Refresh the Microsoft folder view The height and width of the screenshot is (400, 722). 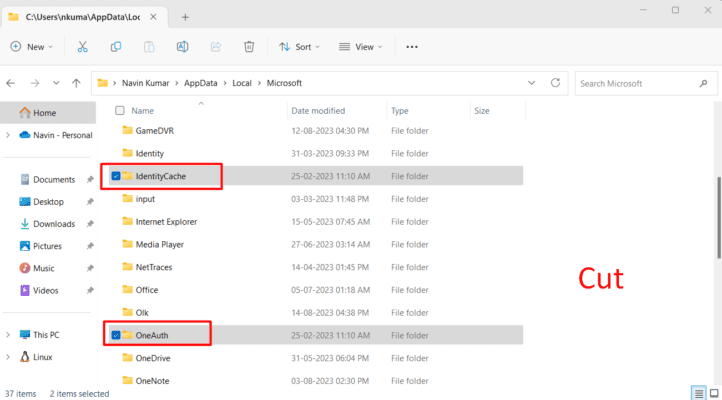[555, 83]
